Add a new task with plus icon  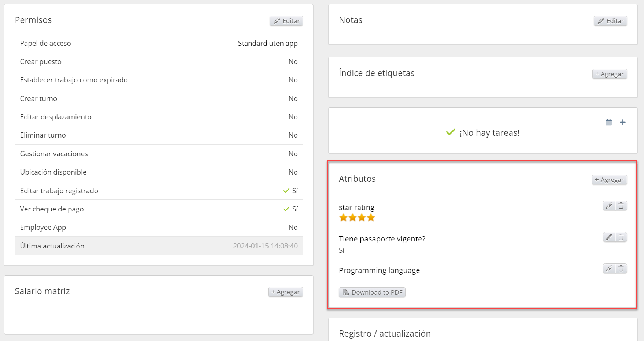tap(623, 122)
